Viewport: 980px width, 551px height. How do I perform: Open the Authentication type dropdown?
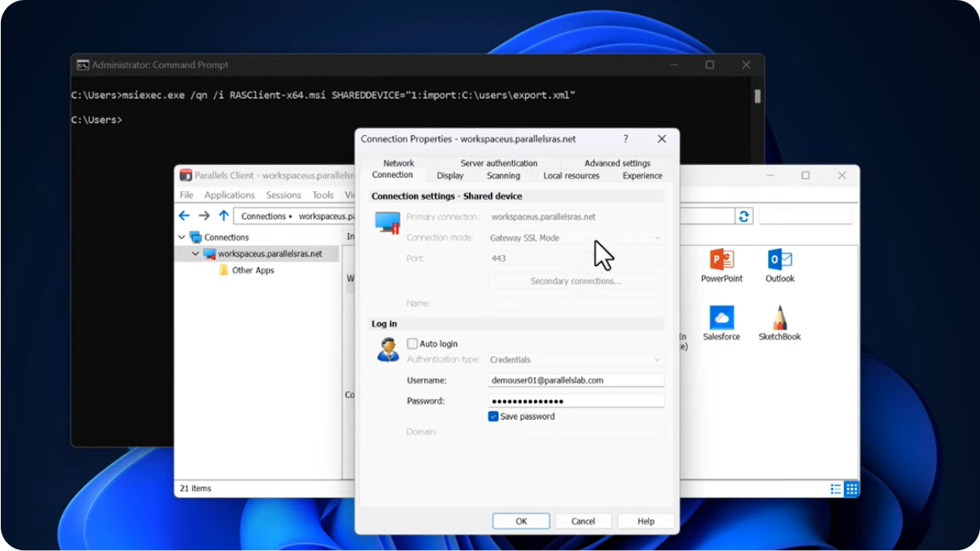pyautogui.click(x=576, y=360)
